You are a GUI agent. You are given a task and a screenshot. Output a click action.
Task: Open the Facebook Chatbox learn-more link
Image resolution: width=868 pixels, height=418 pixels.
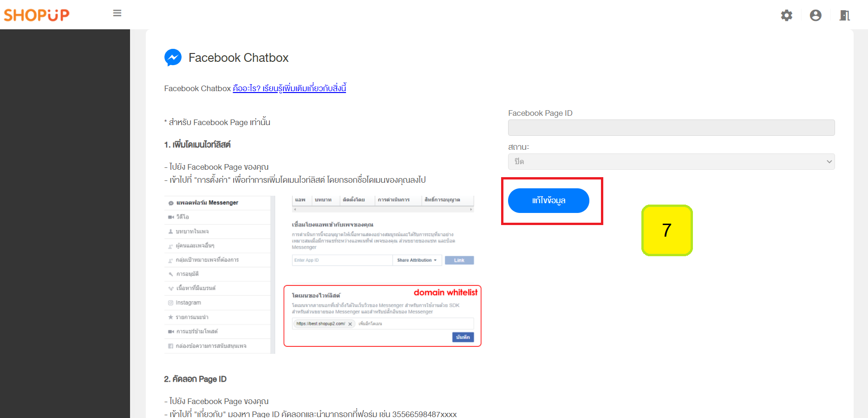coord(289,88)
